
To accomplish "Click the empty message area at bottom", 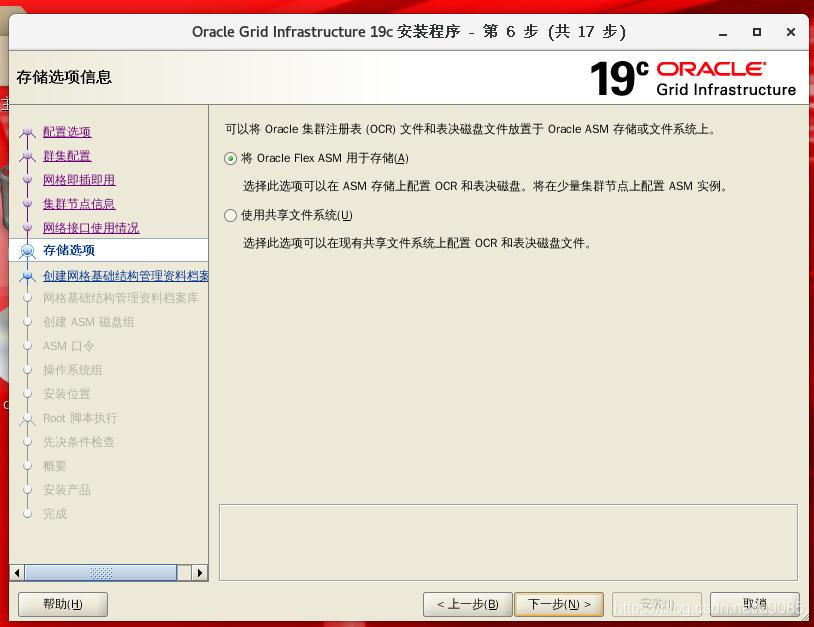I will click(x=508, y=542).
